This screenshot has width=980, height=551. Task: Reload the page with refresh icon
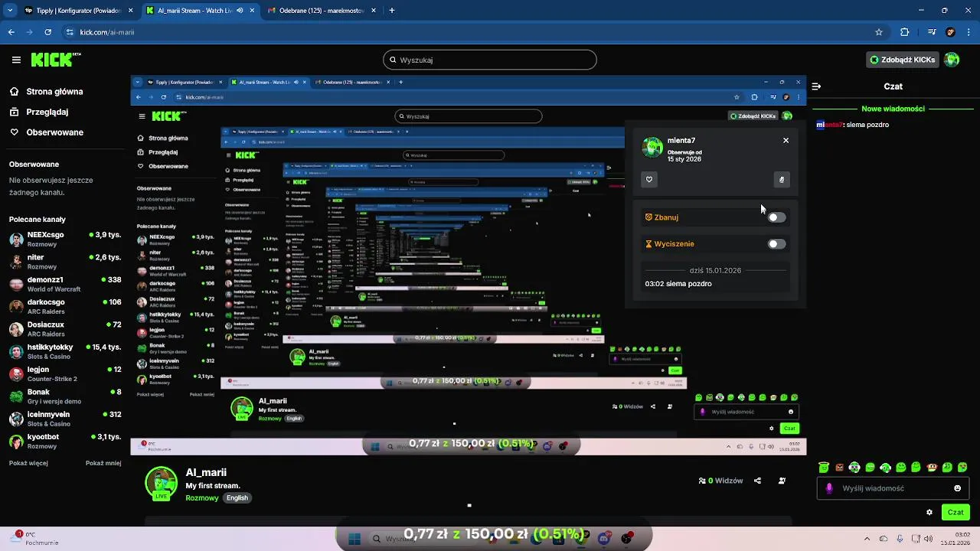tap(48, 32)
